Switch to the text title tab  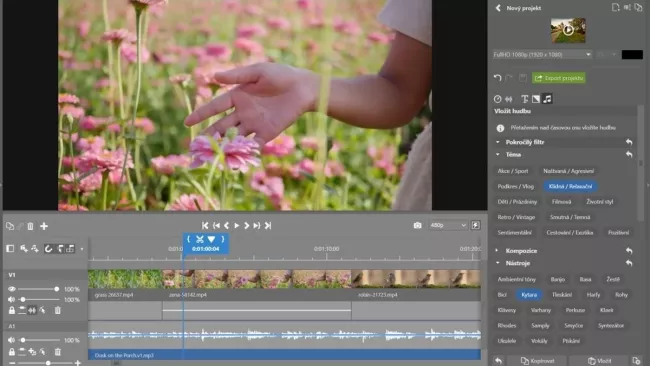[524, 99]
